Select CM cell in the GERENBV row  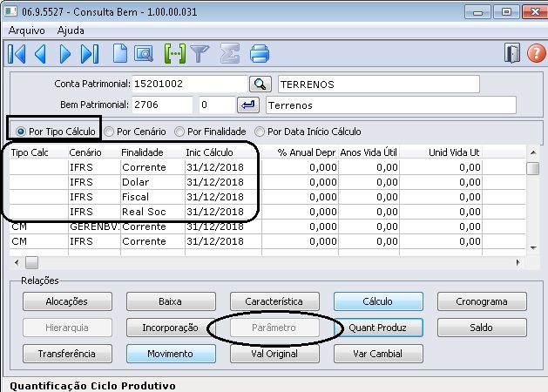click(39, 226)
